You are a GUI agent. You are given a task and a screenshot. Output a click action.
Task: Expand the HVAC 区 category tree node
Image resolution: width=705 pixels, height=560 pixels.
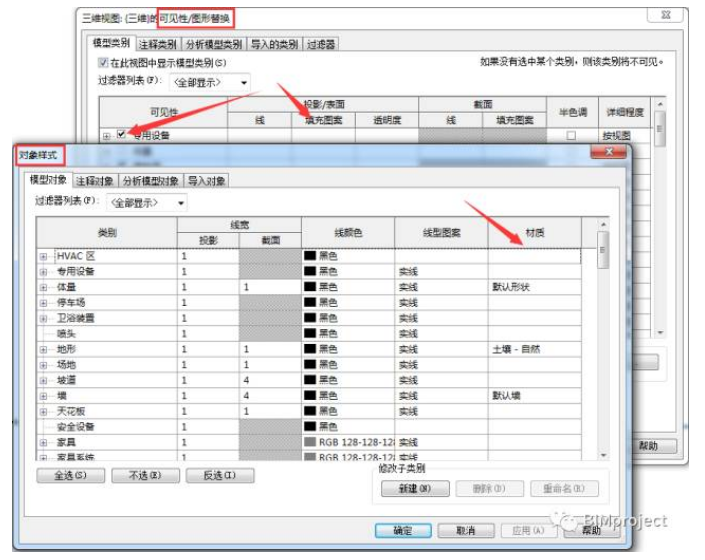44,257
